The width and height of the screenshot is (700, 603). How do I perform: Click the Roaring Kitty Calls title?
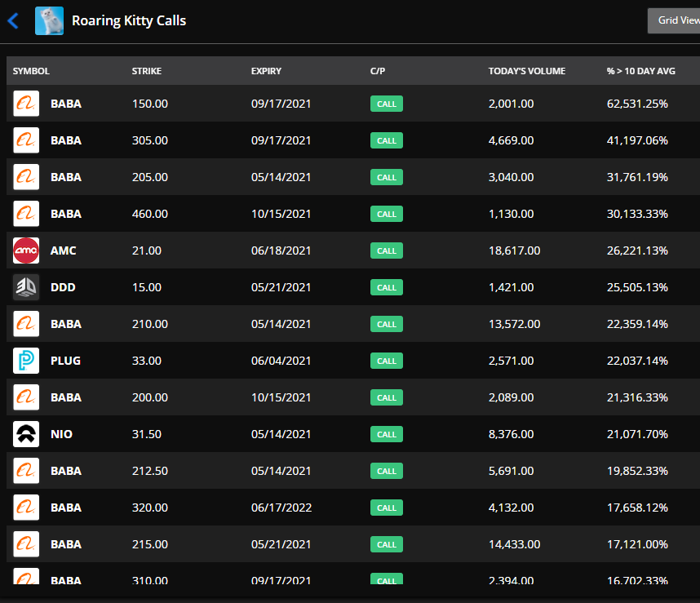129,20
